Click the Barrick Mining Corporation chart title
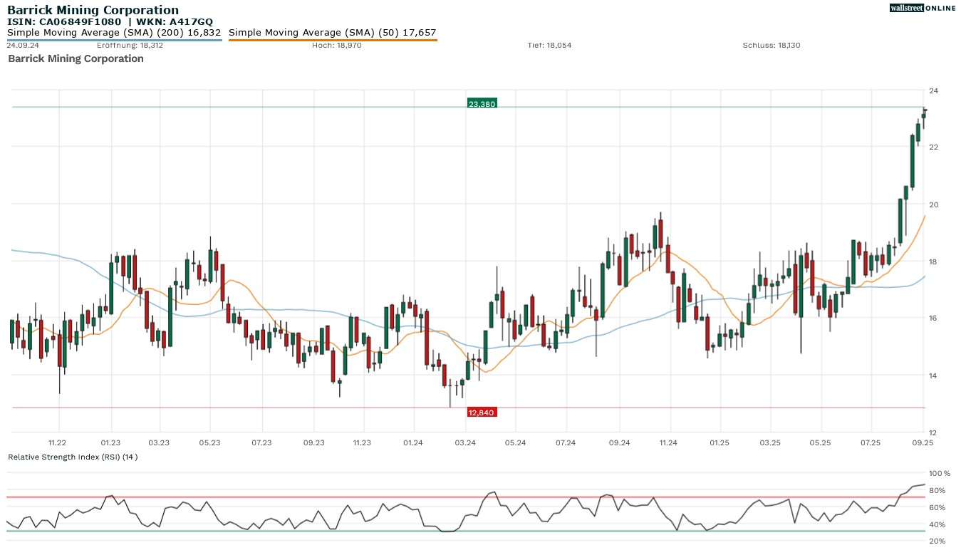 [x=93, y=10]
